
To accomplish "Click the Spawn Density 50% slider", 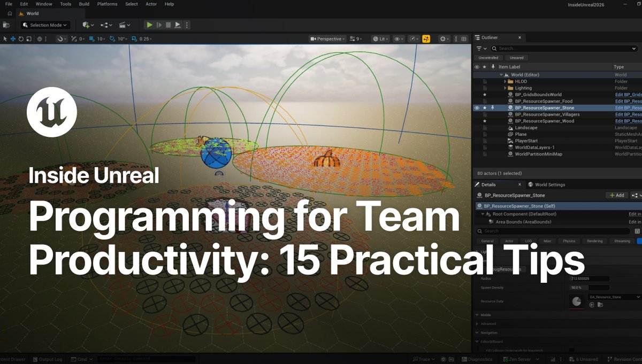I will click(x=590, y=288).
